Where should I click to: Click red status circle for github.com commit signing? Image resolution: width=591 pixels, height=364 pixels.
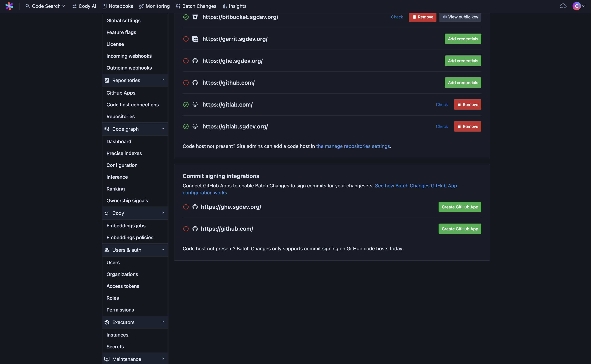point(186,229)
